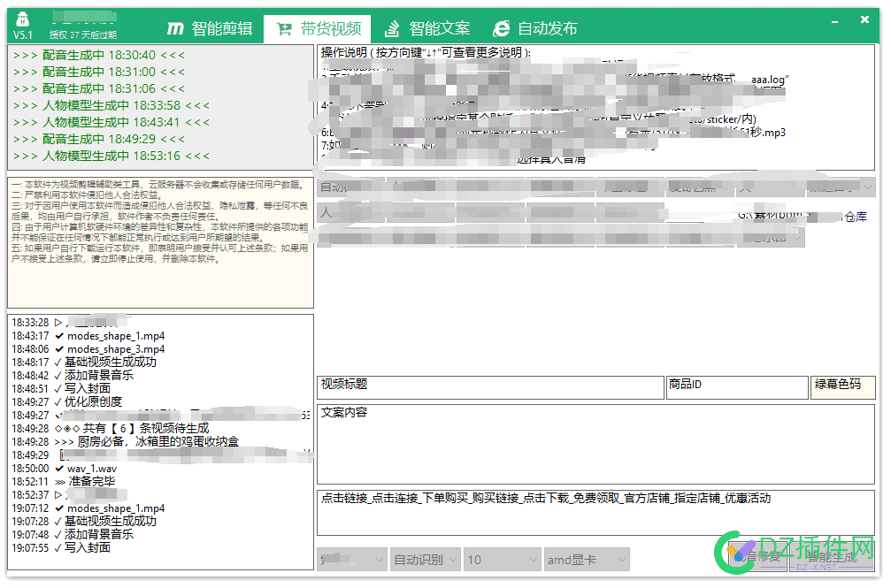Select log line 人物模型生成中 18:53:16

111,156
